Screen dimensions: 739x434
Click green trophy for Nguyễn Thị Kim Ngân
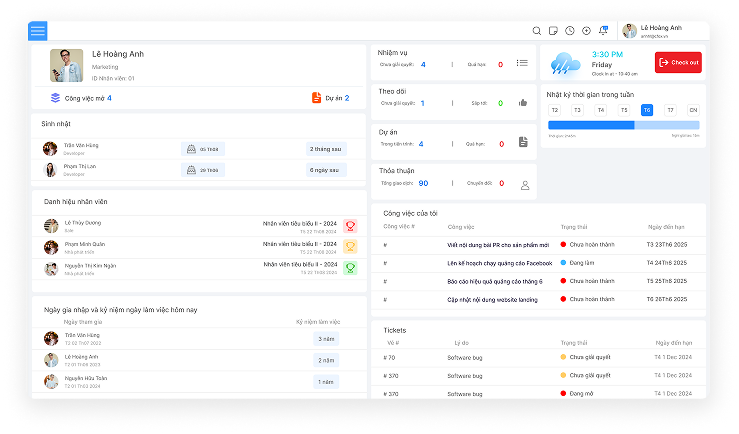(350, 268)
